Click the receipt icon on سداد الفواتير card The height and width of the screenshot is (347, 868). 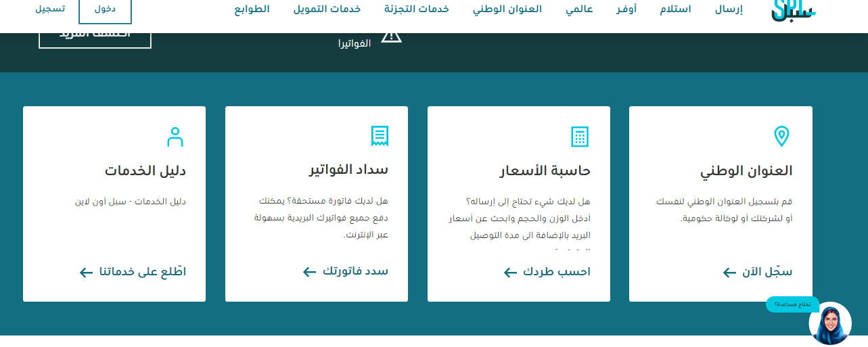(x=380, y=136)
